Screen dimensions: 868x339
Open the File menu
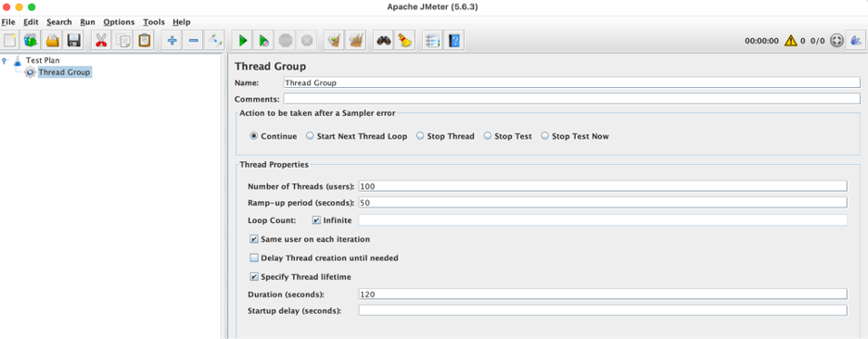point(8,22)
